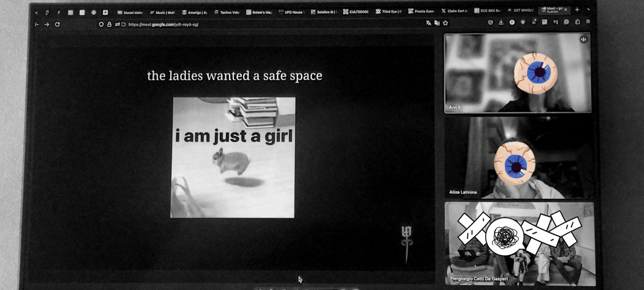This screenshot has width=644, height=290.
Task: Select Alina Latinina's video tile
Action: pyautogui.click(x=518, y=157)
